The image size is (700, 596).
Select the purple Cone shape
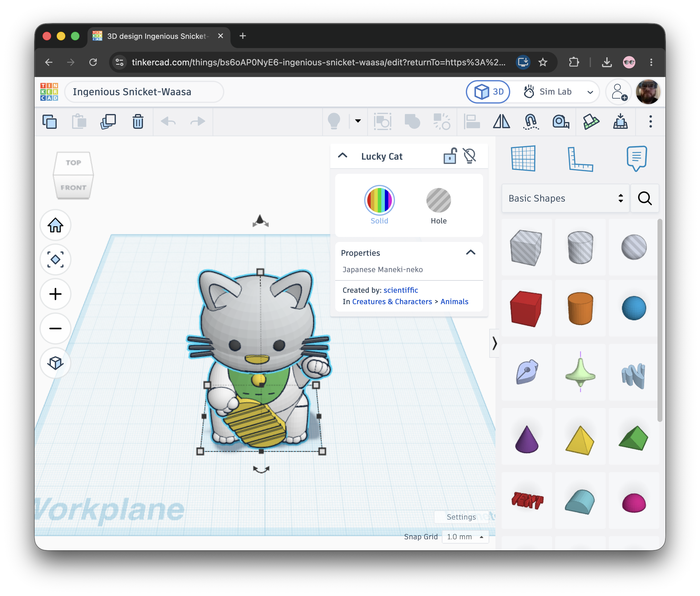pos(526,439)
